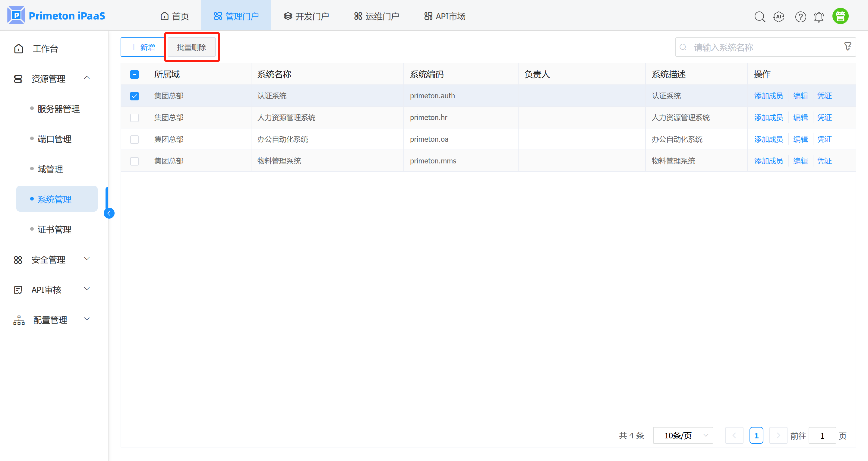Open the notification bell
868x461 pixels.
pos(819,17)
